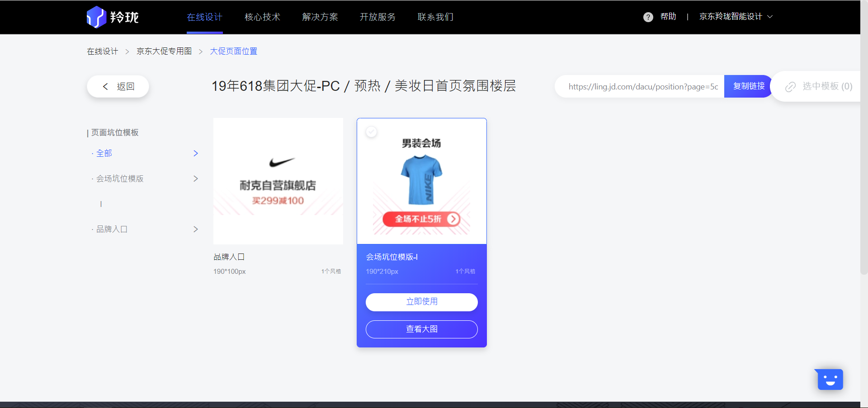
Task: Click the link icon beside 选中模板
Action: [x=790, y=87]
